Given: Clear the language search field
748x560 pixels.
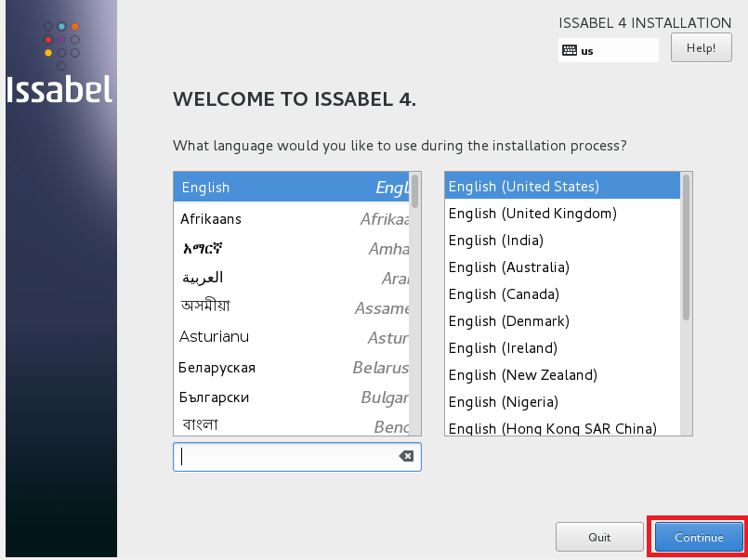Looking at the screenshot, I should pyautogui.click(x=405, y=456).
